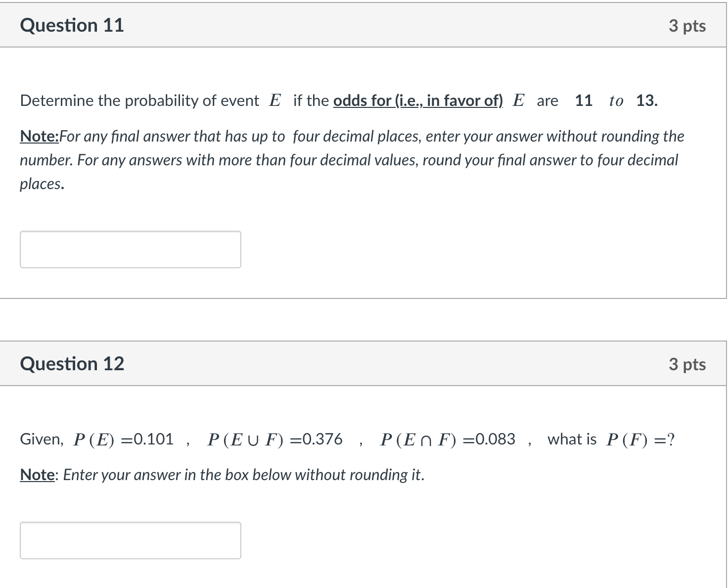
Task: Select the Question 11 header
Action: click(72, 25)
